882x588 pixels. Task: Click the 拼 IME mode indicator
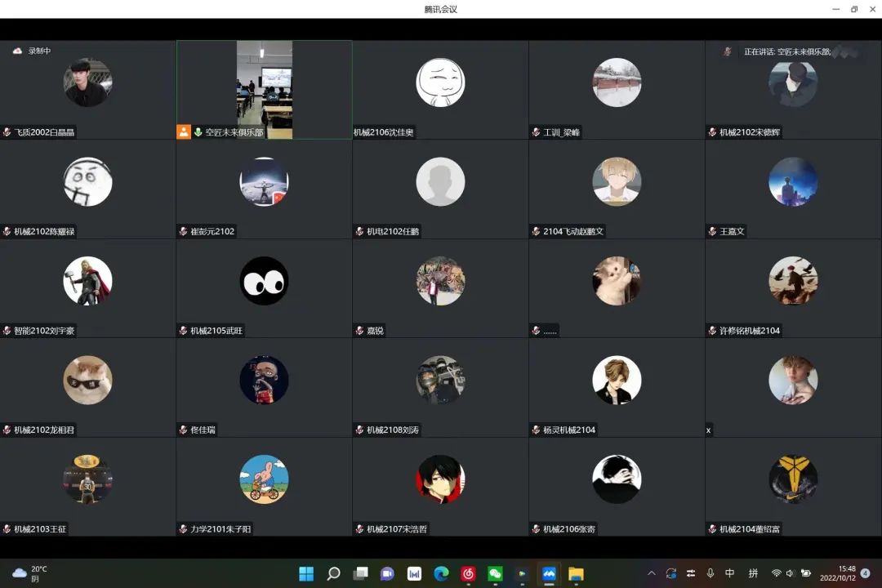tap(753, 573)
